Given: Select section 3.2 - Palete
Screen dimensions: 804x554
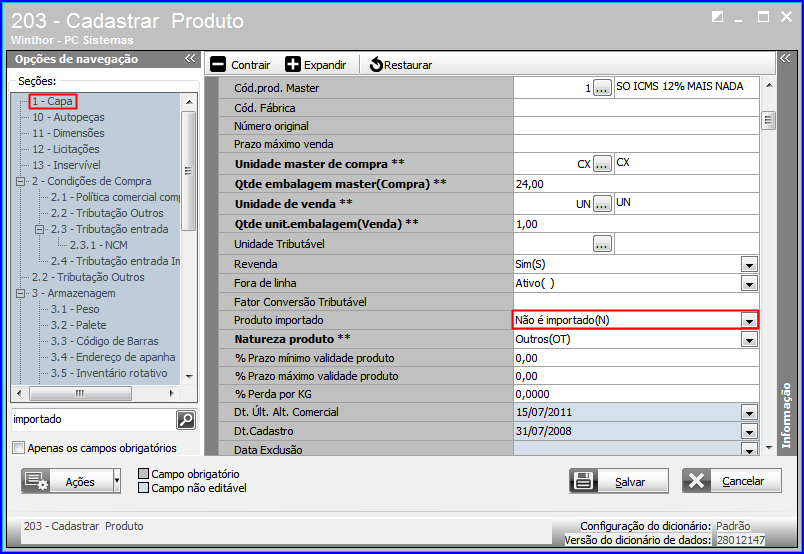Looking at the screenshot, I should pos(78,325).
